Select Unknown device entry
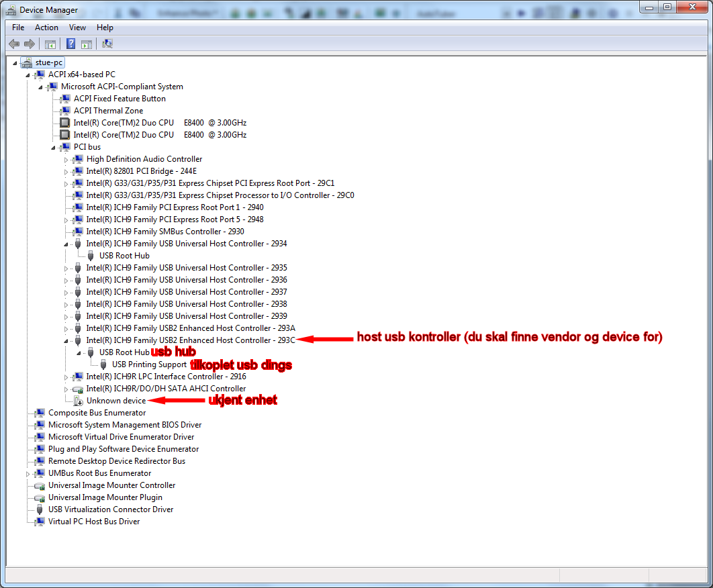 click(x=116, y=401)
